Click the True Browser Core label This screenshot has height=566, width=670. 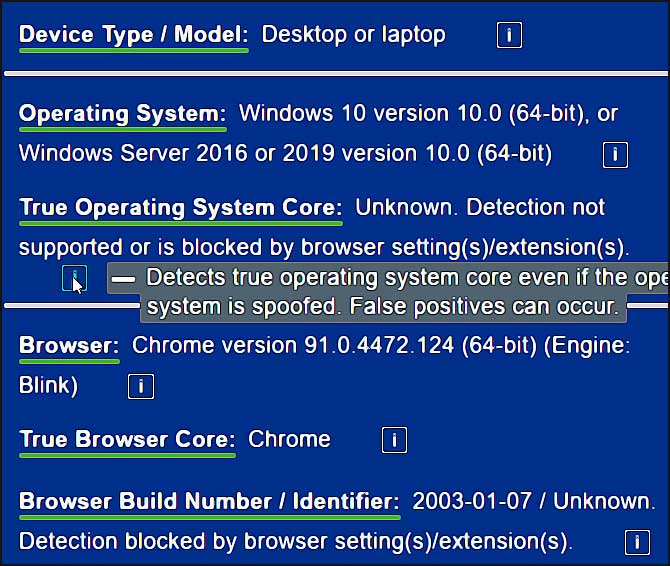[x=127, y=439]
